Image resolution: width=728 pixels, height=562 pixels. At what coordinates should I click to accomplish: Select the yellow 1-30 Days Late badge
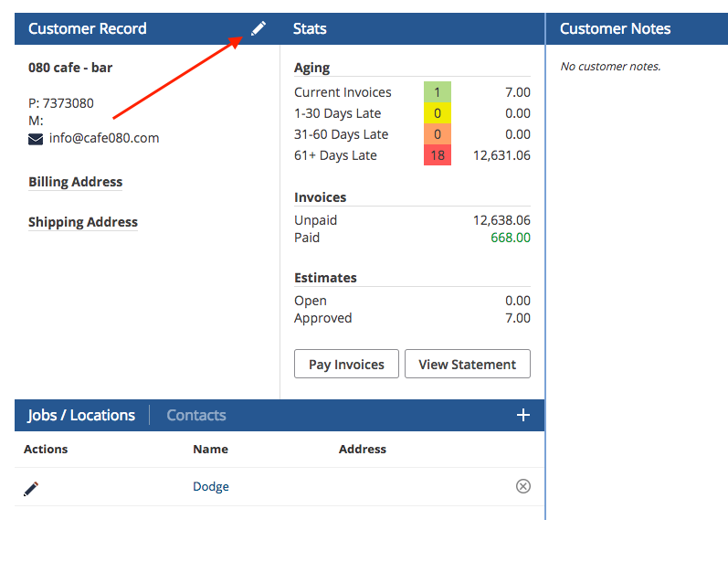click(x=438, y=113)
